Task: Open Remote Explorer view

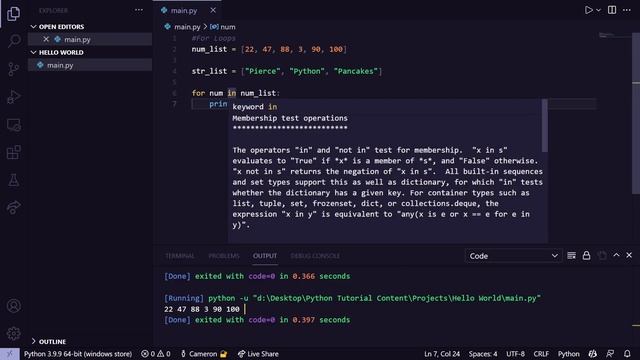Action: pyautogui.click(x=13, y=124)
